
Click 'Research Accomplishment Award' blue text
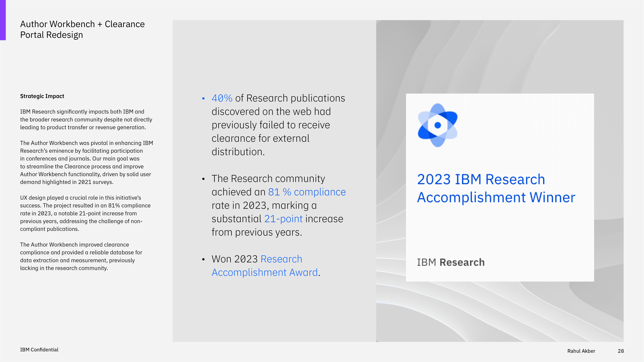click(x=264, y=272)
